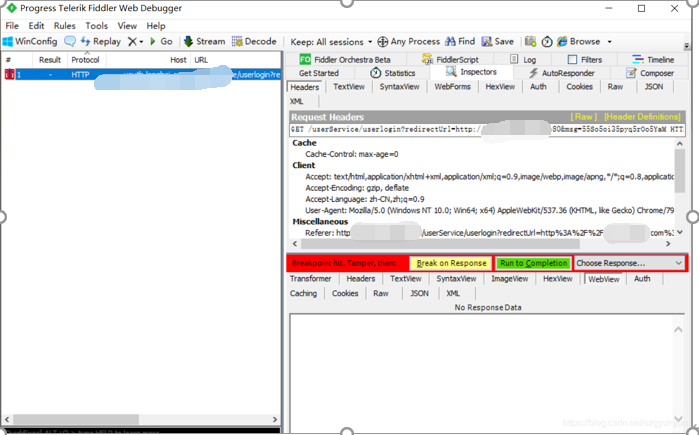Select the WebForms inspector tab
Screen dimensions: 699x435
452,87
